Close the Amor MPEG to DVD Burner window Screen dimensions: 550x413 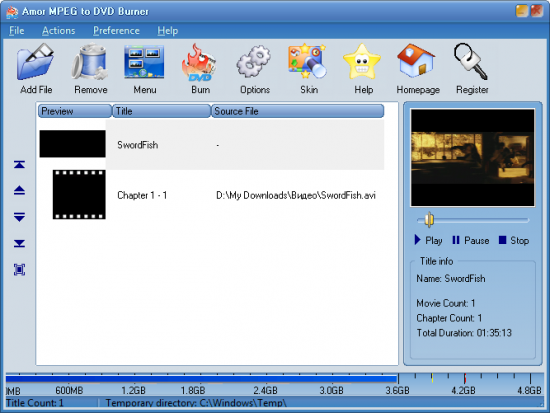click(x=537, y=11)
